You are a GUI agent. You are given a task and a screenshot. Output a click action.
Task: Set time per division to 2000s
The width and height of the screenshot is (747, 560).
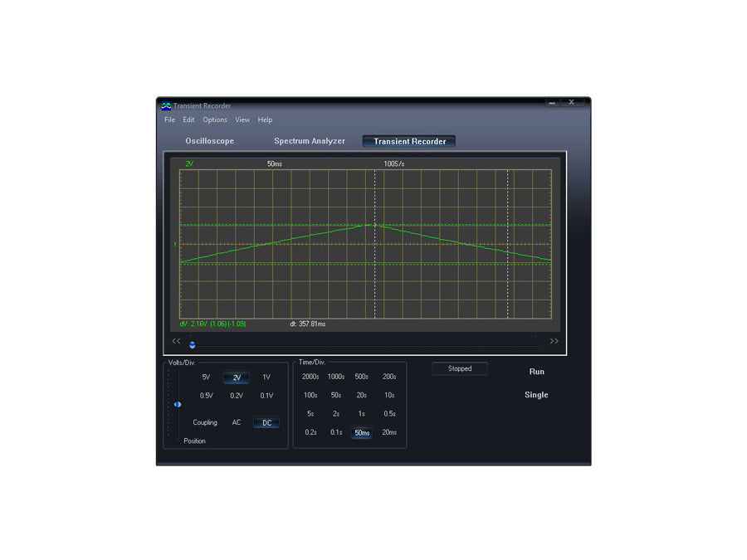310,377
